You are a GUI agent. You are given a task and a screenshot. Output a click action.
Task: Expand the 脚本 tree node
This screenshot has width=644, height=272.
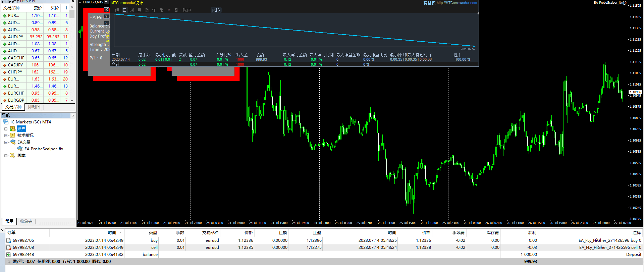coord(6,156)
